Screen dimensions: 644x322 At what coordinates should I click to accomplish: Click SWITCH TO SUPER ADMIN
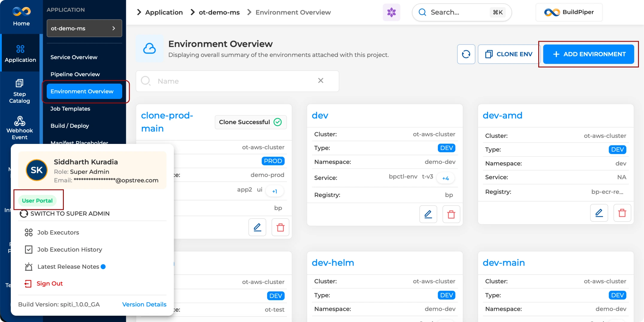(65, 213)
